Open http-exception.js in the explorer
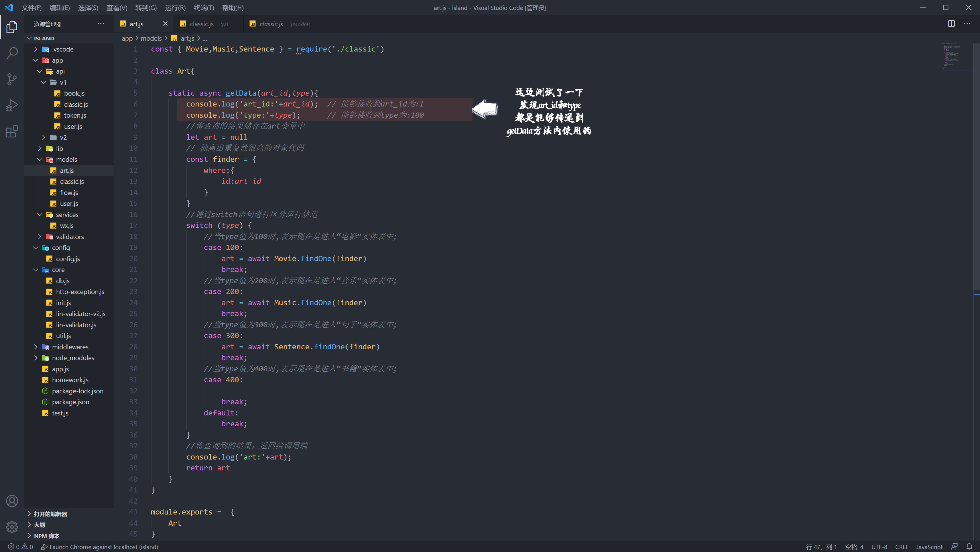Viewport: 980px width, 552px height. pyautogui.click(x=80, y=292)
